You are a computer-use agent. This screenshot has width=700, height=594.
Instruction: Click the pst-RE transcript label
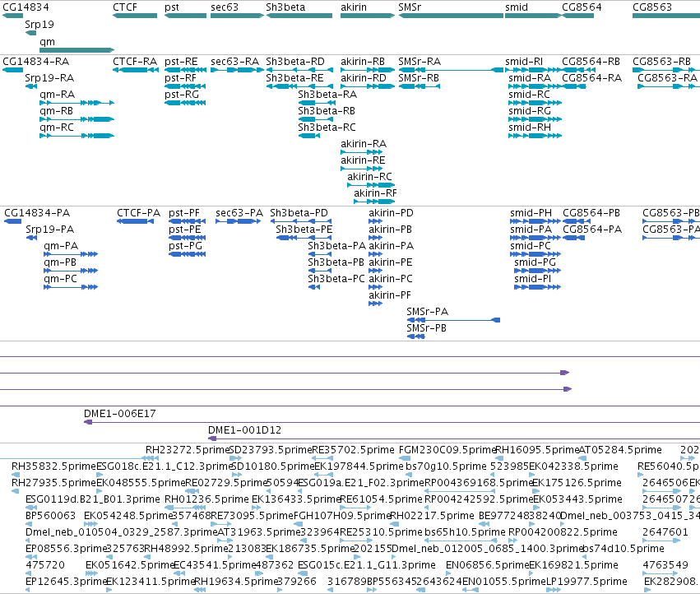click(x=181, y=61)
